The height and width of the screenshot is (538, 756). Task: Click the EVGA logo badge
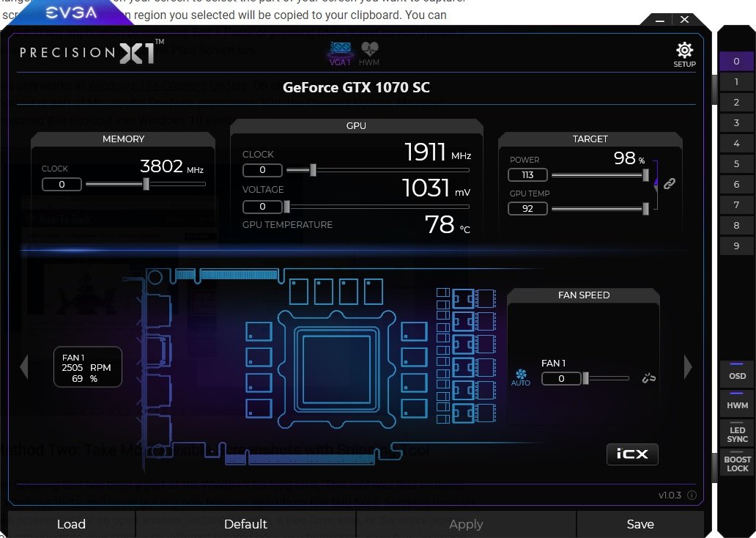click(x=71, y=12)
